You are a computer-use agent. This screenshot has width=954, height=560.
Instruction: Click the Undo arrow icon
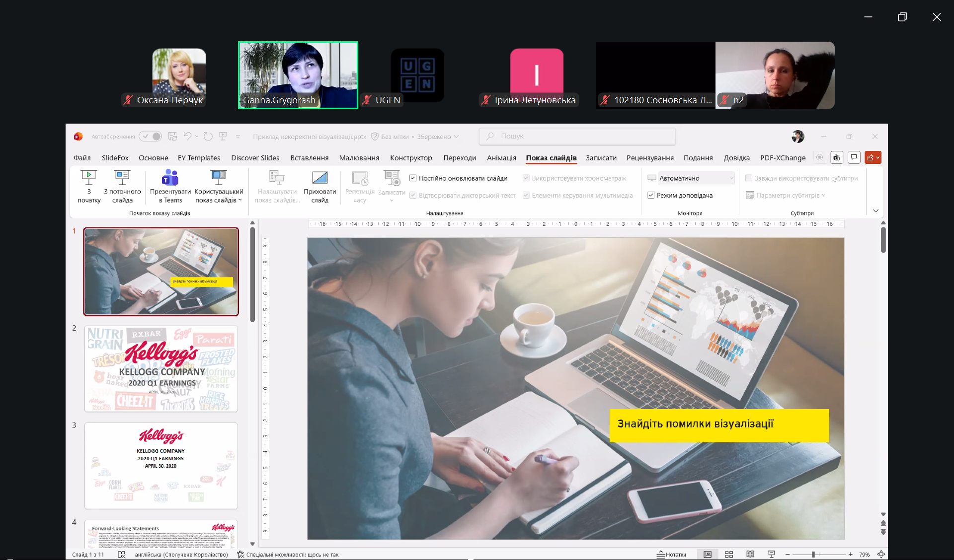[187, 136]
